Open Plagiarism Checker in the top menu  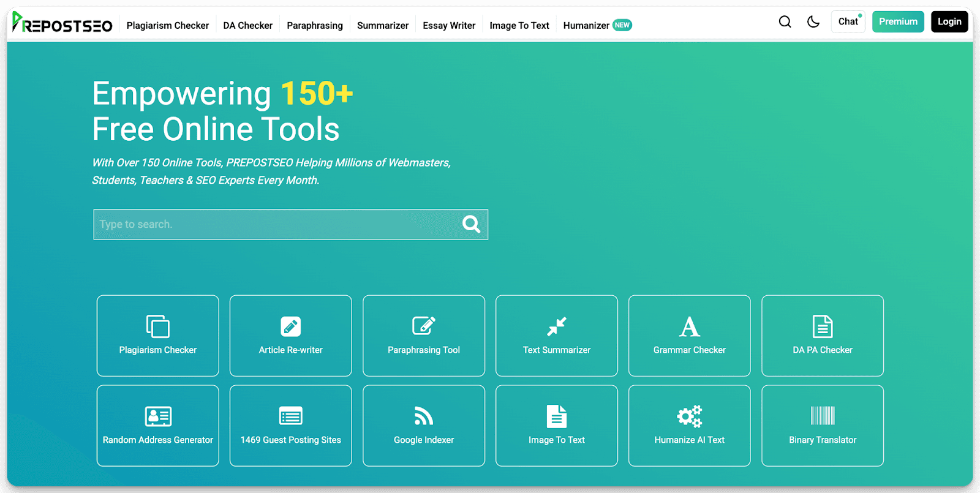[168, 25]
